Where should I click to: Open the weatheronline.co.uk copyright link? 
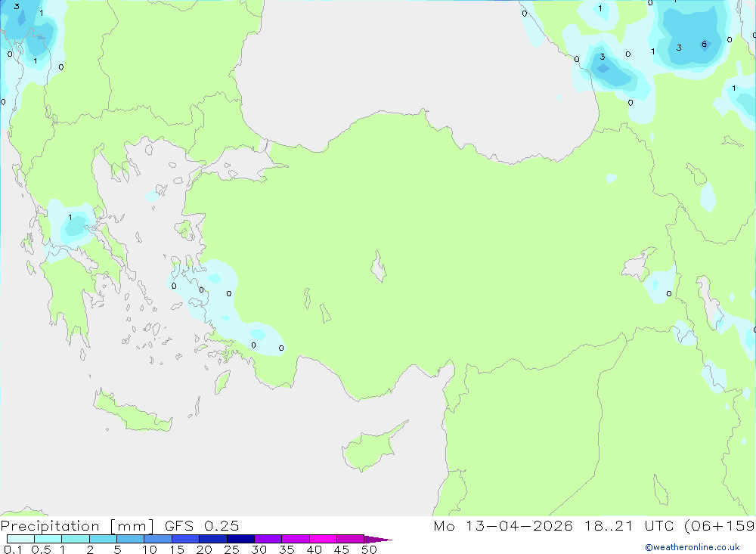[692, 547]
